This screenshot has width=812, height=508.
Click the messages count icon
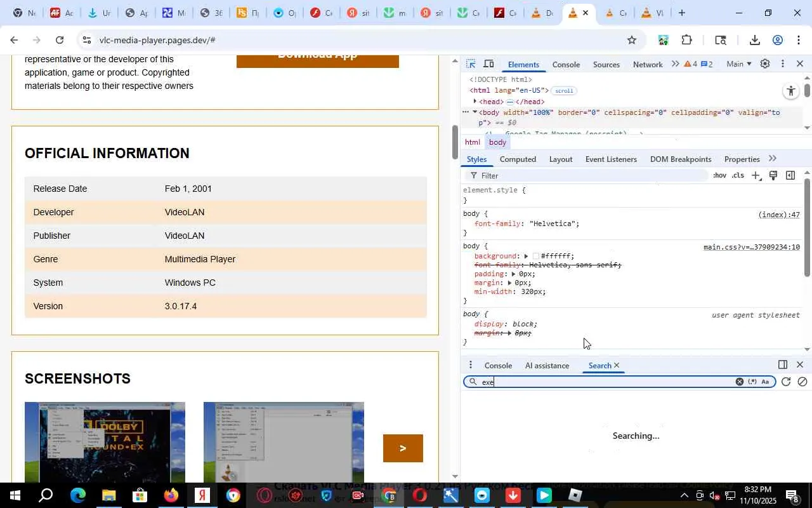(x=707, y=64)
